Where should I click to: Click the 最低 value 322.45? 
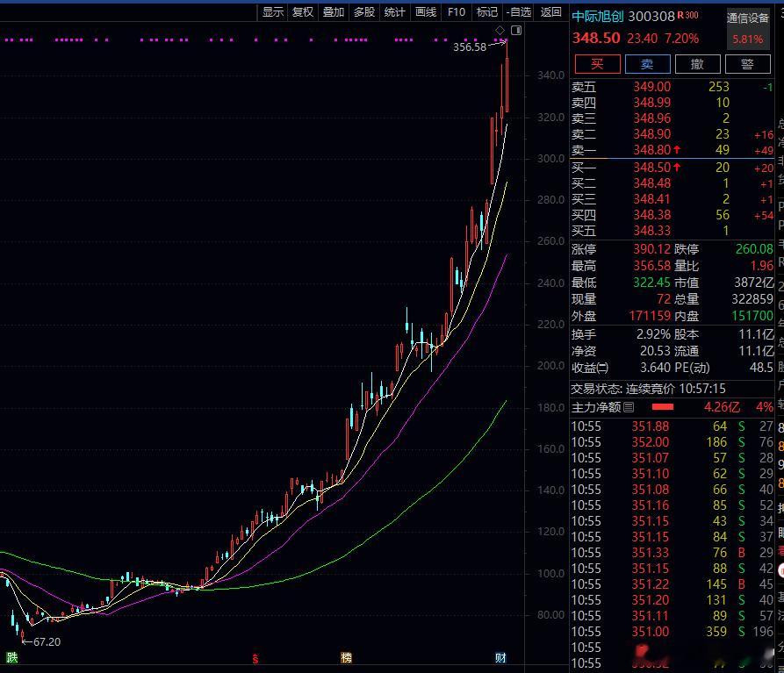click(x=652, y=283)
